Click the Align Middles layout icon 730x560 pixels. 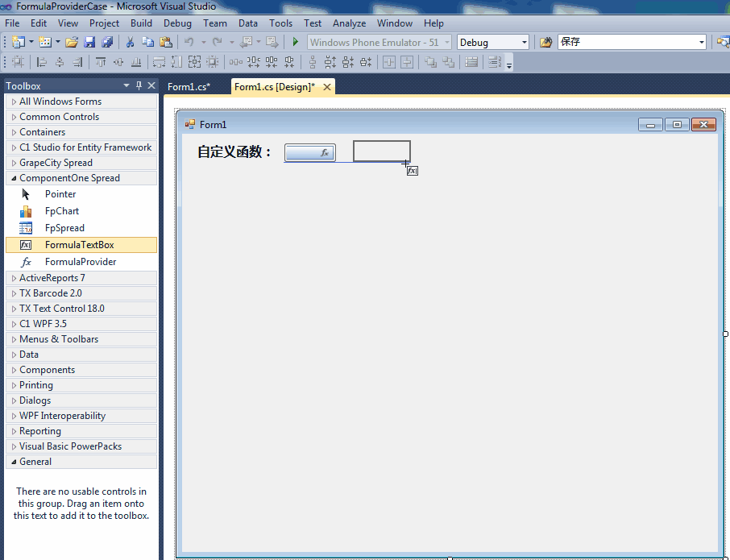[118, 62]
